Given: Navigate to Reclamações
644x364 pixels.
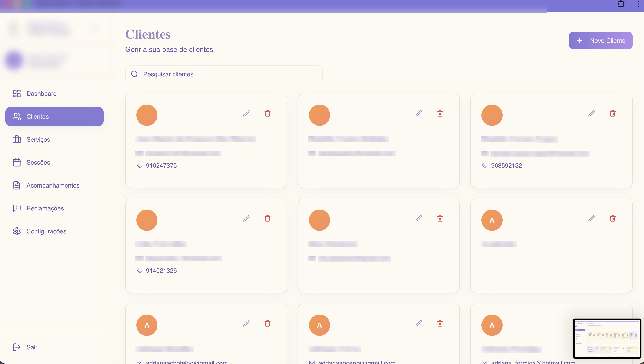Looking at the screenshot, I should (54, 208).
